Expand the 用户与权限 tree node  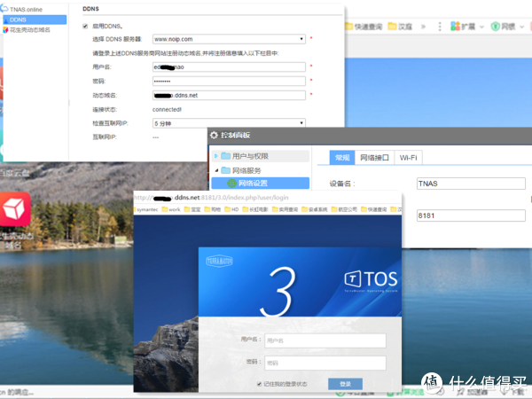point(215,156)
